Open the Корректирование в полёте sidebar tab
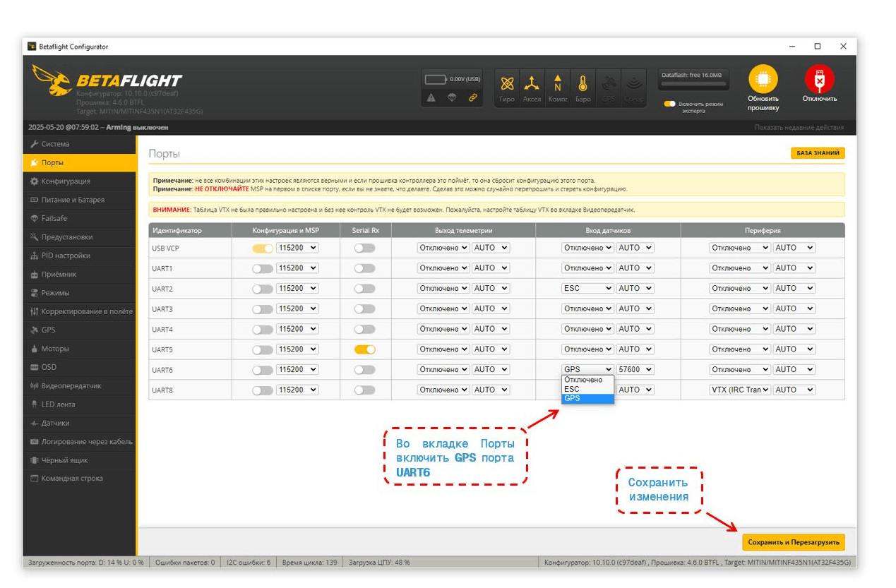896x588 pixels. 79,311
